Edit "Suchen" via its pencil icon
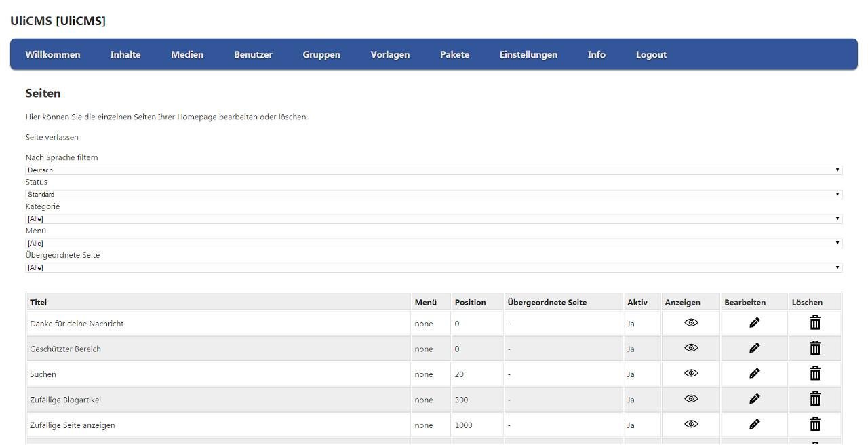The image size is (868, 445). (753, 373)
